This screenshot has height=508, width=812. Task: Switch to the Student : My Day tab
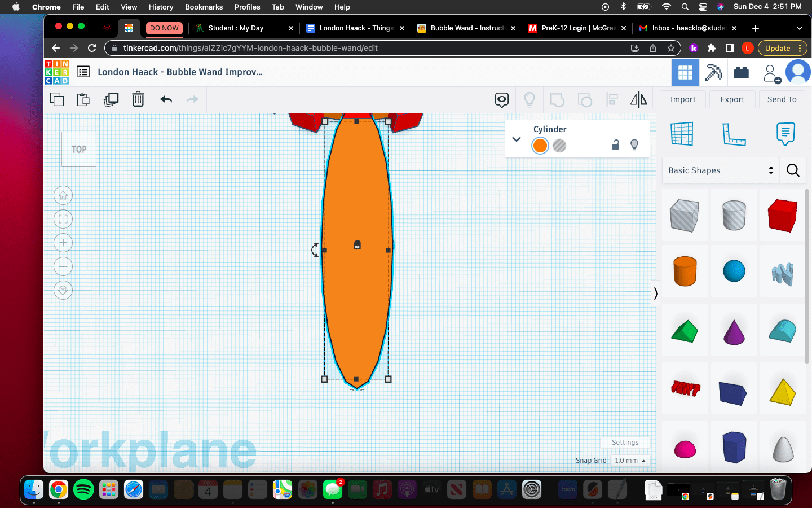pos(243,28)
